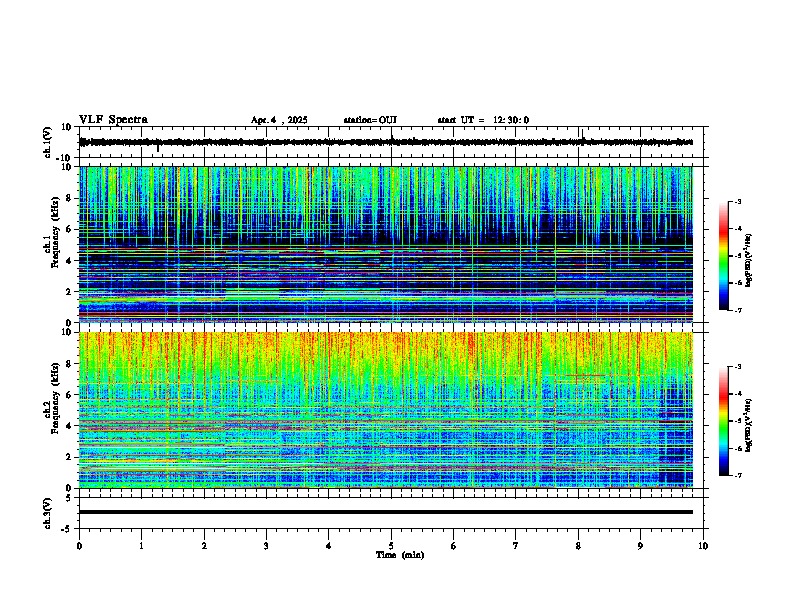The width and height of the screenshot is (792, 612).
Task: Click the ch.1 voltage waveform trace
Action: coord(386,142)
